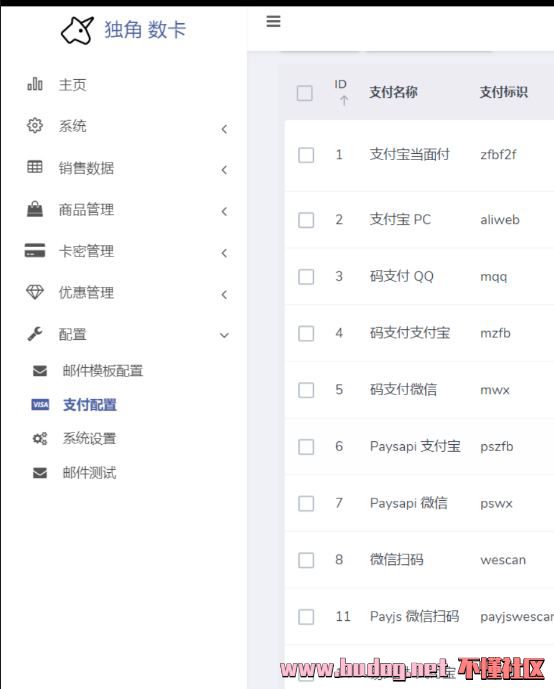
Task: Click the 卡密管理 card icon
Action: [35, 250]
